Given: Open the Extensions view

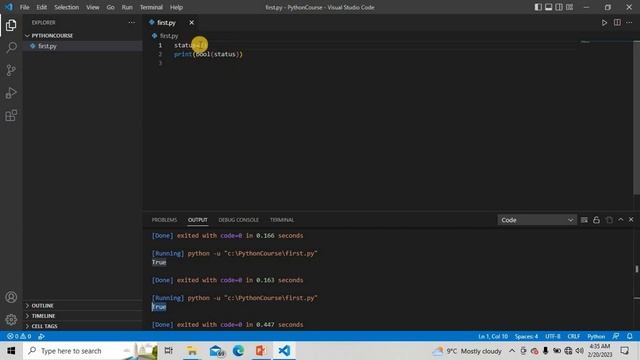Looking at the screenshot, I should pyautogui.click(x=11, y=116).
